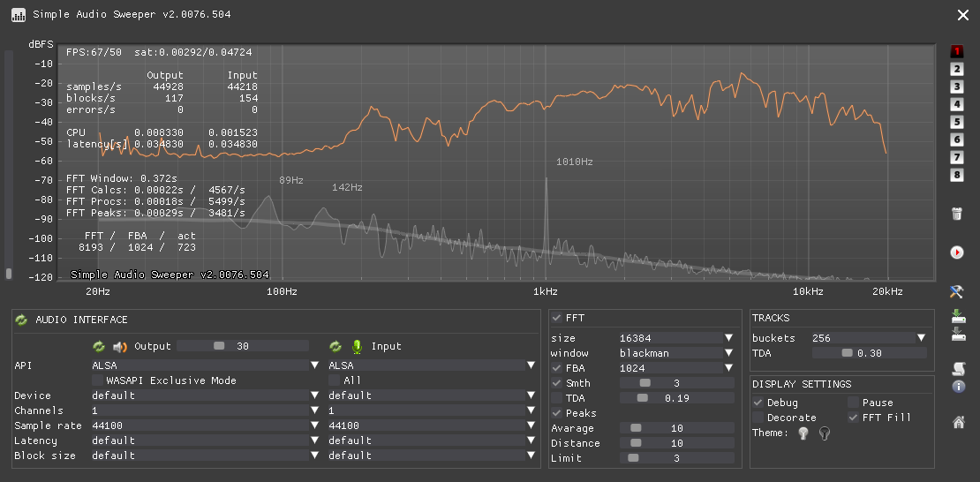Click the Smth slider showing 3
Screen dimensions: 980x482
pyautogui.click(x=677, y=383)
